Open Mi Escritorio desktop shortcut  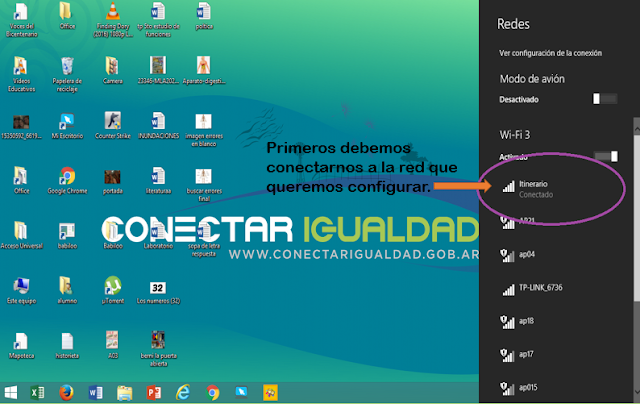click(x=67, y=126)
